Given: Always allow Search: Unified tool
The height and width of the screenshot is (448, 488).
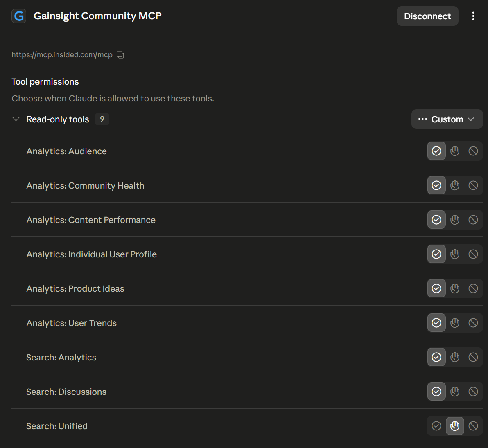Looking at the screenshot, I should 436,426.
